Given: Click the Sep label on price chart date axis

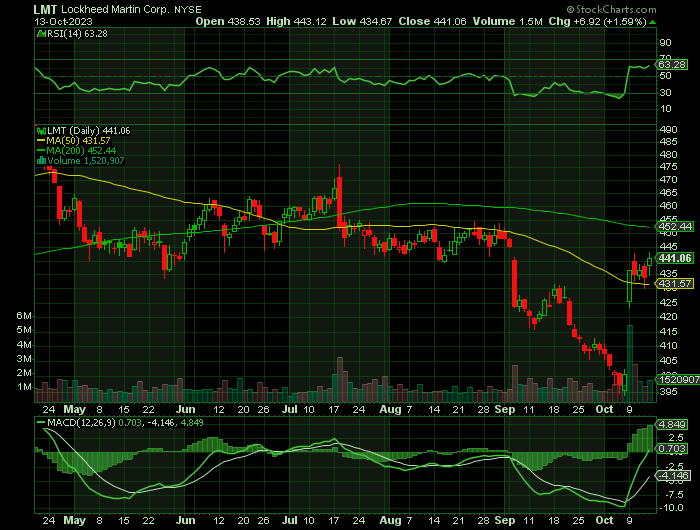Looking at the screenshot, I should [x=505, y=409].
